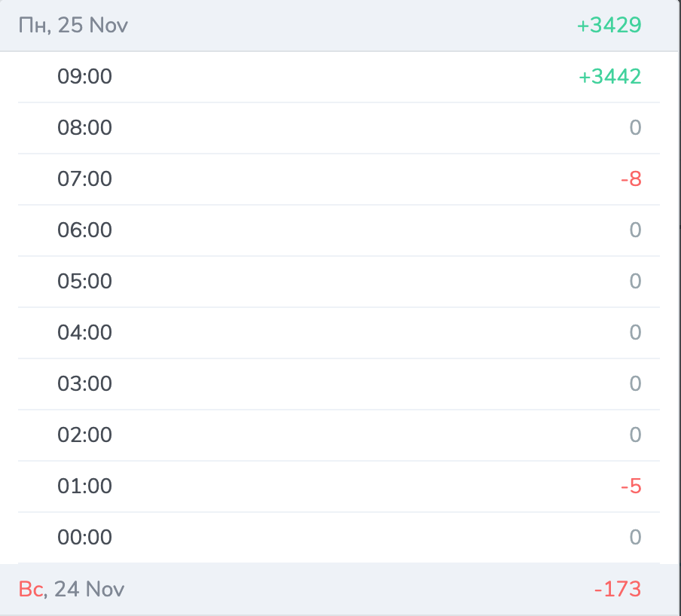Select the 09:00 hourly row
The height and width of the screenshot is (616, 681).
(x=339, y=77)
